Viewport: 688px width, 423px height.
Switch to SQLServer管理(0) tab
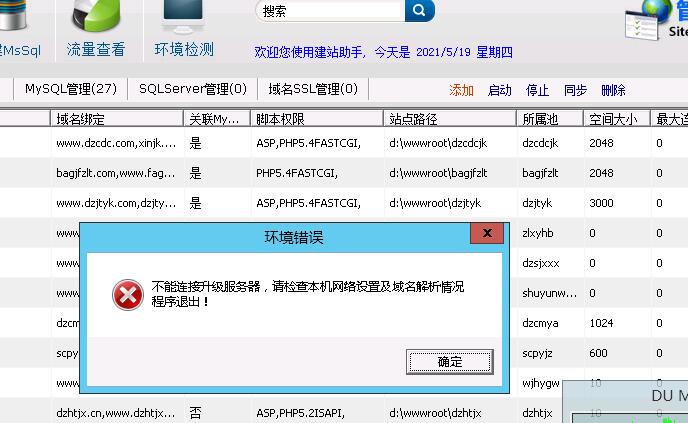tap(193, 89)
